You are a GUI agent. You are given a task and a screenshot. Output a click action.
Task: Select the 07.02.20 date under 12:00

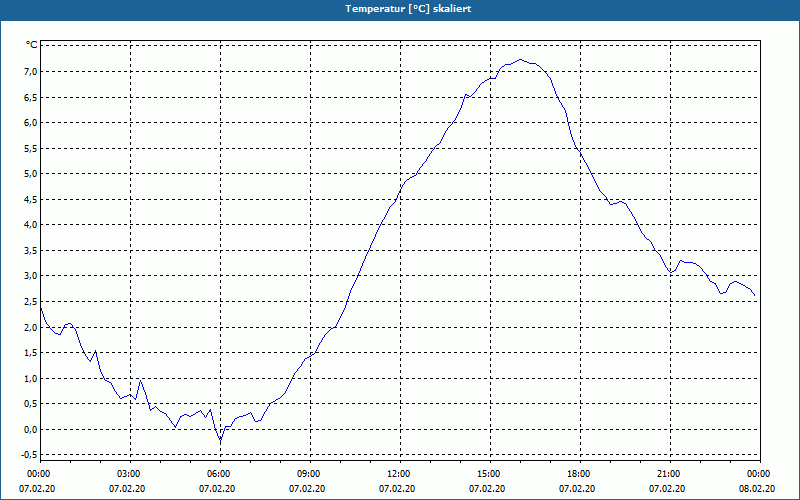[397, 489]
